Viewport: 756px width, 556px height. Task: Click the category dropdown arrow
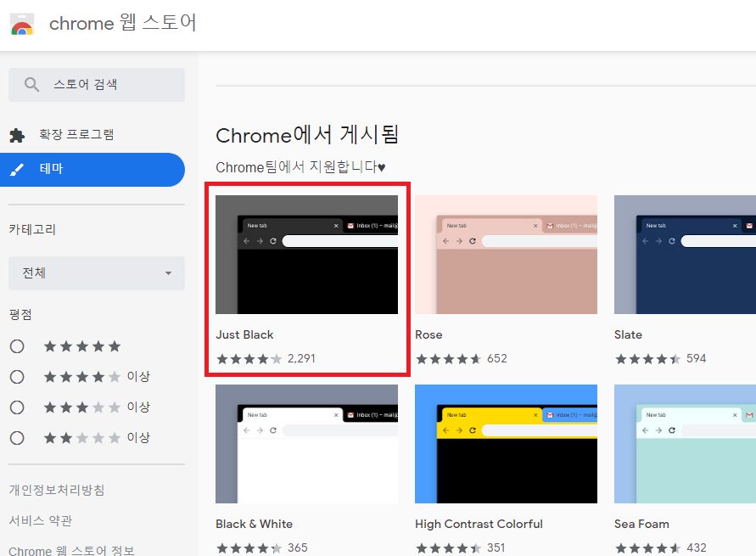pyautogui.click(x=168, y=273)
